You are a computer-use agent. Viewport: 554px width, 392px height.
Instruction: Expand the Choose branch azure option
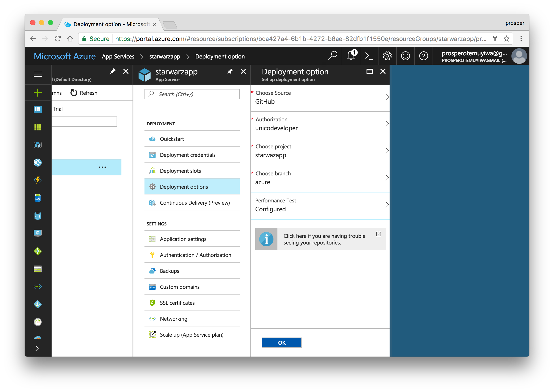tap(386, 178)
